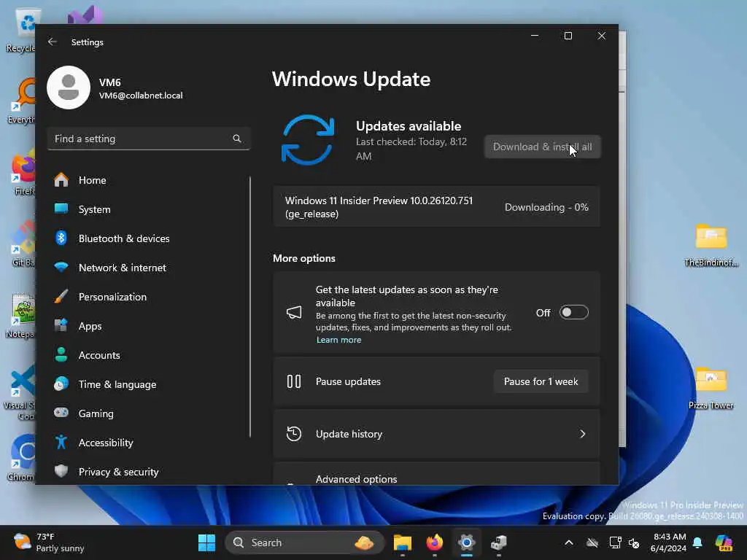Open File Explorer from the taskbar
This screenshot has height=560, width=747.
403,542
